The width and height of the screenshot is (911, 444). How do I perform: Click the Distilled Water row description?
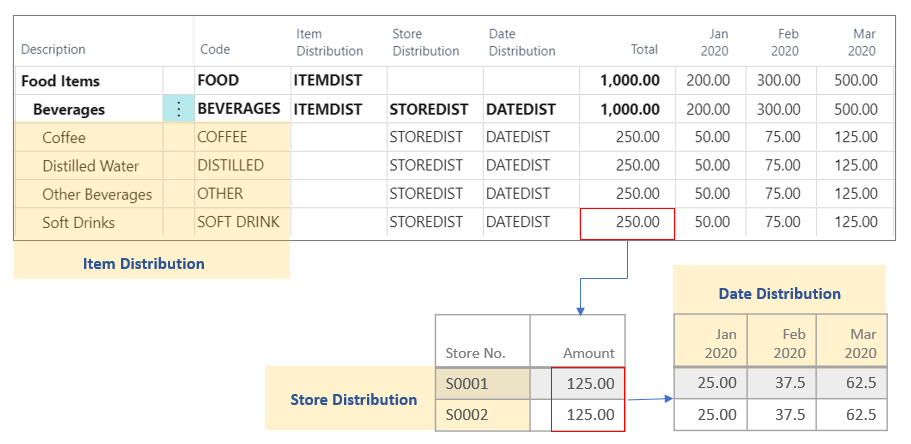(90, 166)
